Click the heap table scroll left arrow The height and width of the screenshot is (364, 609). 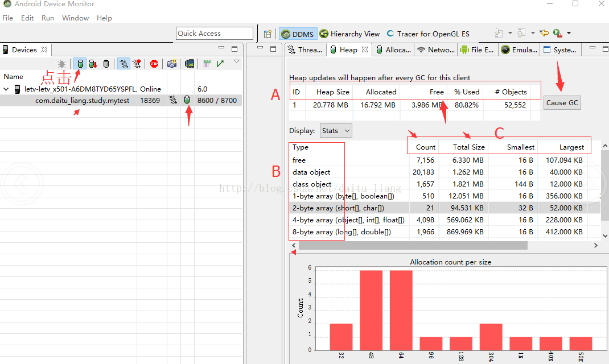[x=294, y=245]
